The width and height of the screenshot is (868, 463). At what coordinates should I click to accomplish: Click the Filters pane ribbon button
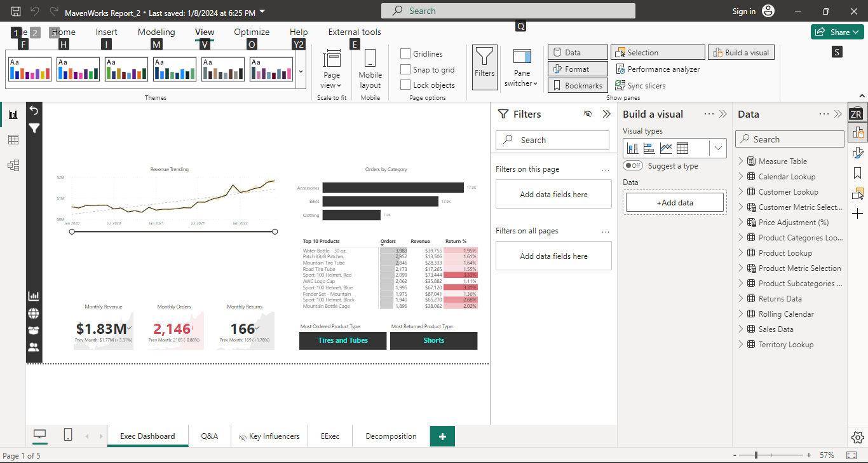[484, 67]
